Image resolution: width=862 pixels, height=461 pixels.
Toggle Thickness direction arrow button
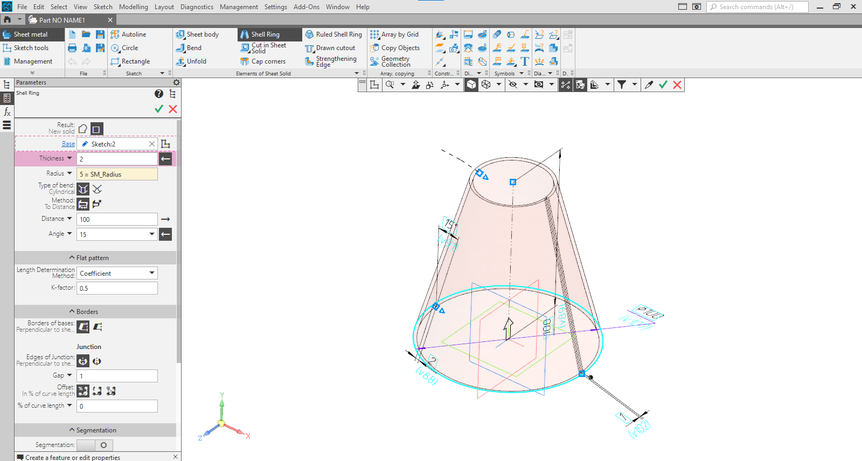(x=165, y=159)
